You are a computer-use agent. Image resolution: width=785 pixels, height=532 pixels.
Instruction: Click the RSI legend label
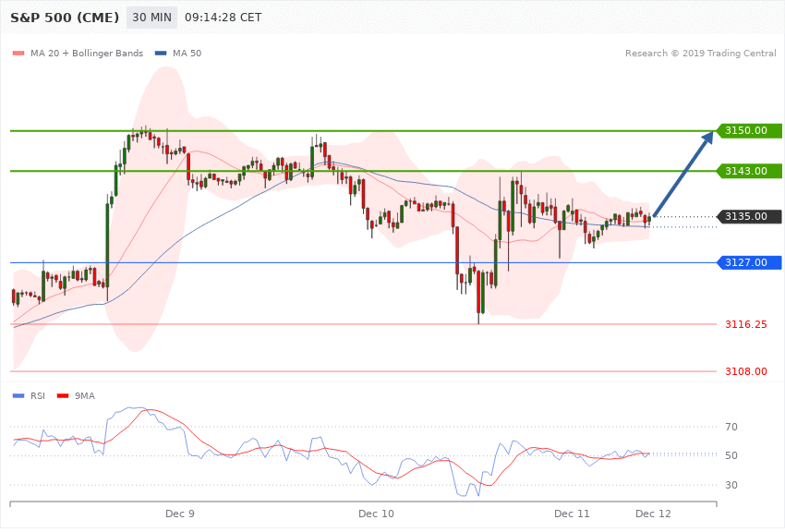(x=38, y=396)
